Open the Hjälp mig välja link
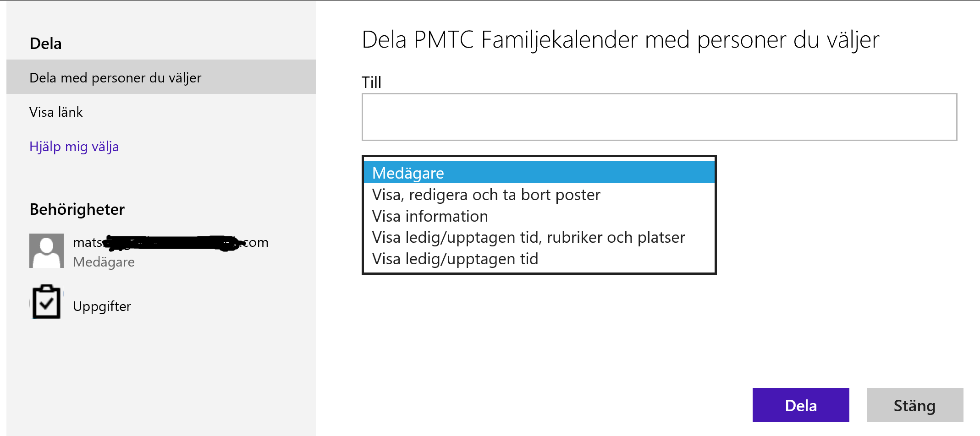 coord(74,147)
